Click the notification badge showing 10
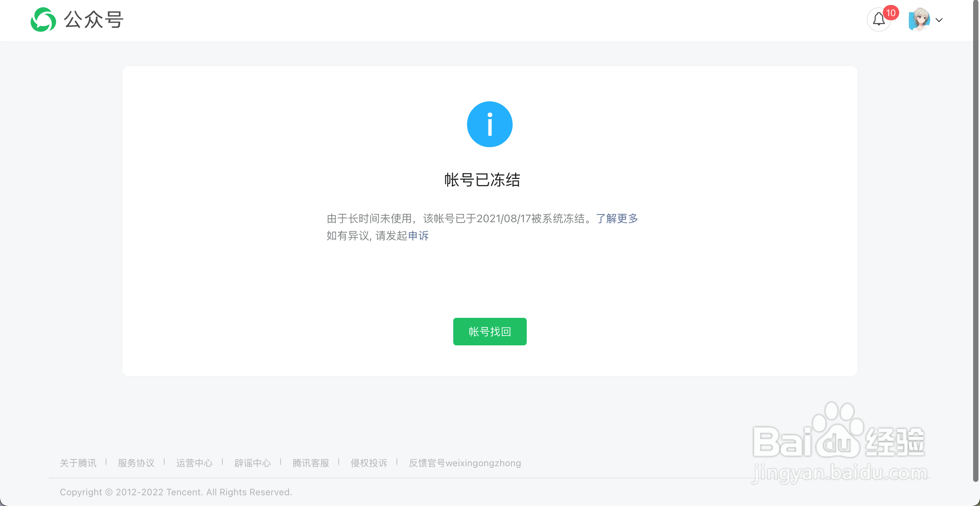Viewport: 980px width, 506px height. [891, 13]
